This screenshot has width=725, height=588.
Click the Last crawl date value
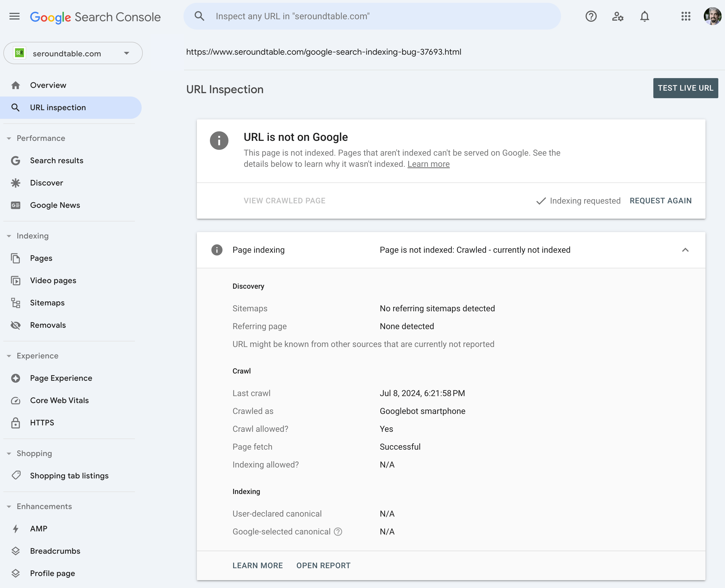(422, 393)
